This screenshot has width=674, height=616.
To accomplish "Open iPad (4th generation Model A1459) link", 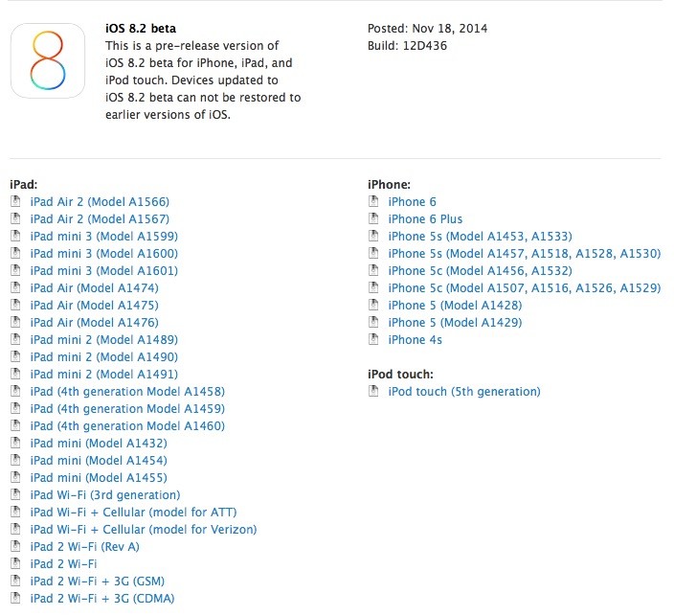I will click(x=127, y=409).
